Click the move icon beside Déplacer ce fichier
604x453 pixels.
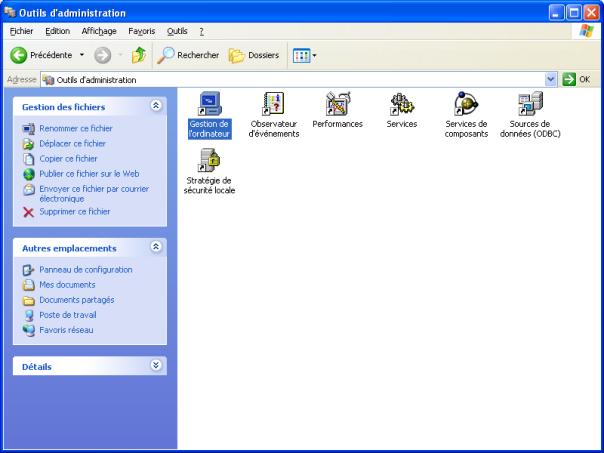point(29,144)
